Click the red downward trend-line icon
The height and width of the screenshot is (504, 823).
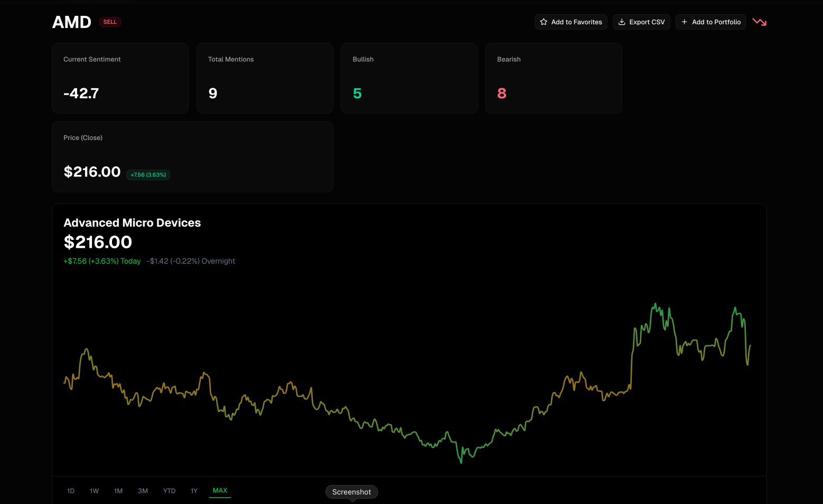pos(759,22)
